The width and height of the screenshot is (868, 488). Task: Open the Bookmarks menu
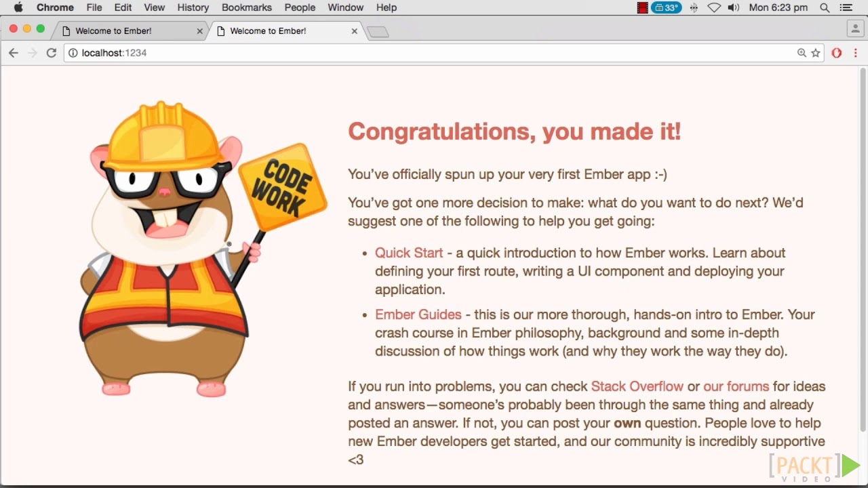click(x=247, y=7)
